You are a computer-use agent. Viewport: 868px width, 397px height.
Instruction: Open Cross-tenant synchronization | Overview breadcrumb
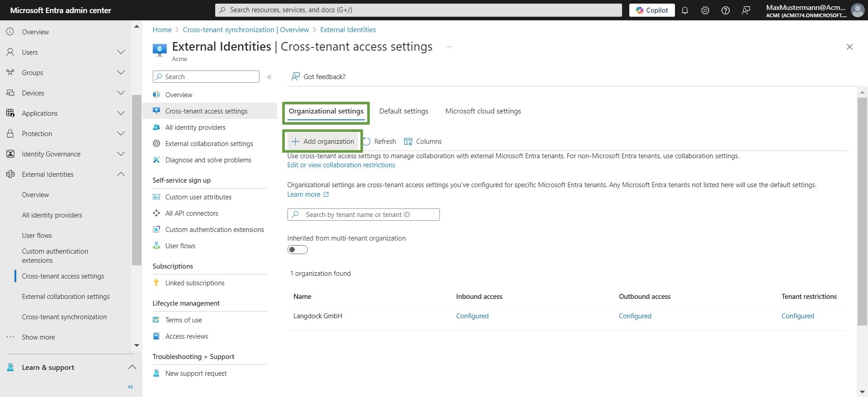click(x=246, y=30)
